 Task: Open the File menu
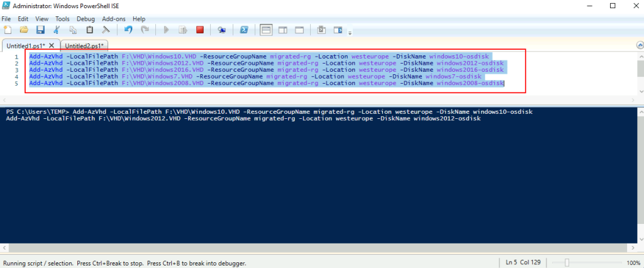pos(6,19)
